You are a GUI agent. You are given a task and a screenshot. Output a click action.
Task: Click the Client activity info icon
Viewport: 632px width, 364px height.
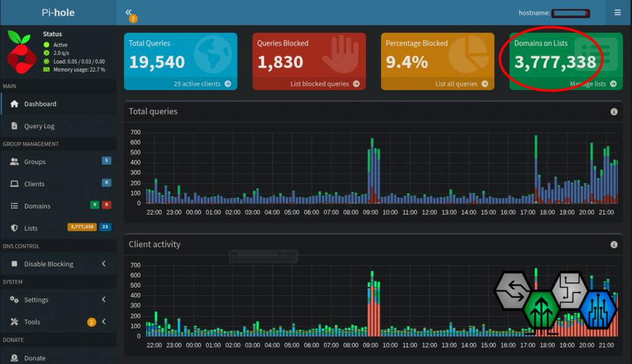613,244
